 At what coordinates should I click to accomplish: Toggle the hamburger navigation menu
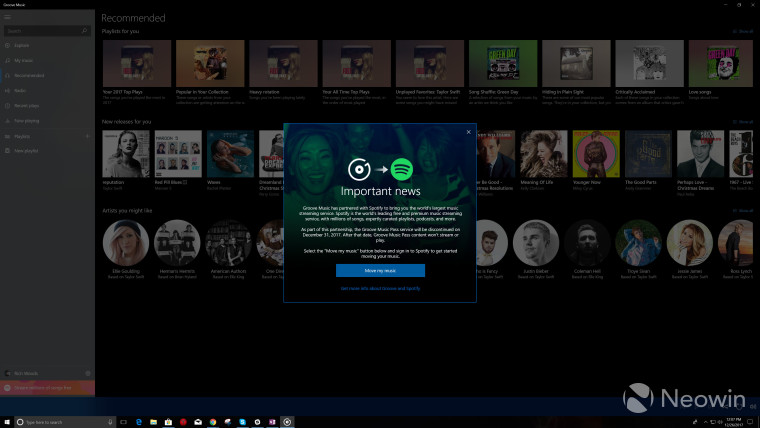click(x=7, y=17)
